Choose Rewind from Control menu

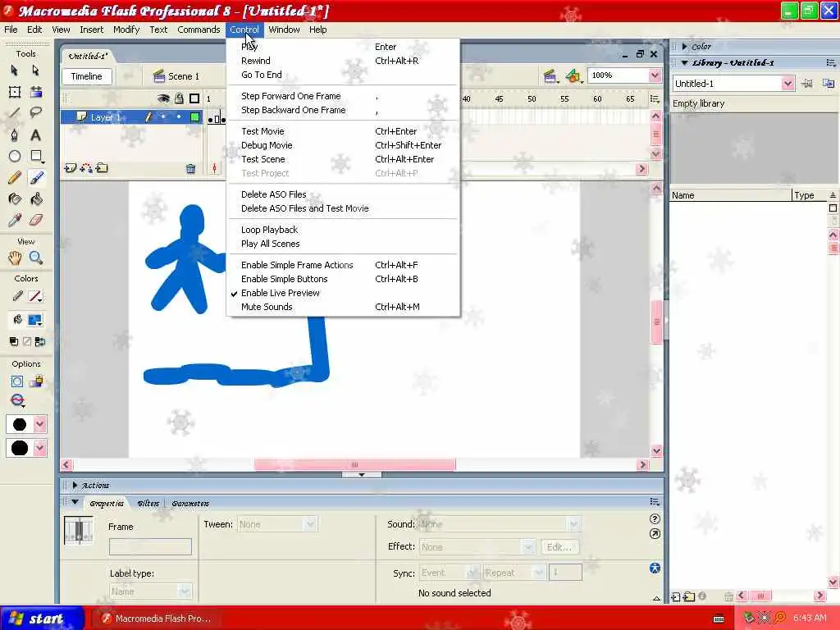(256, 61)
